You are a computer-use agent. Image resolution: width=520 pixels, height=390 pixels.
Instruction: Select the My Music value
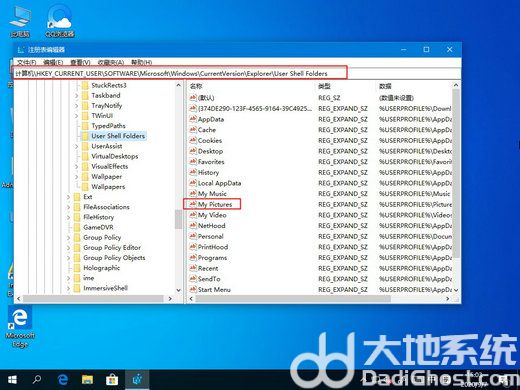pos(212,194)
